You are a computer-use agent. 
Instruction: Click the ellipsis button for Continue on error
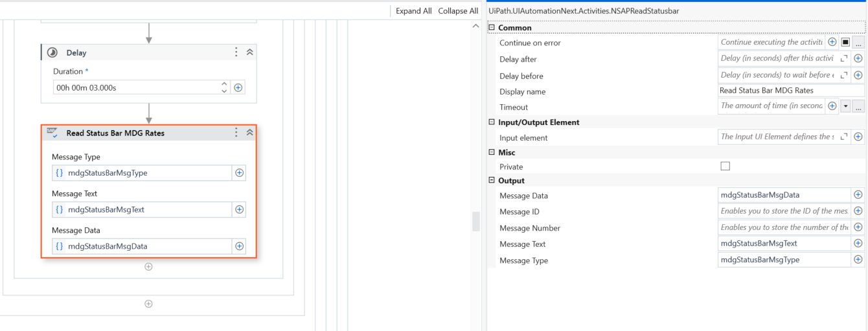[x=858, y=42]
